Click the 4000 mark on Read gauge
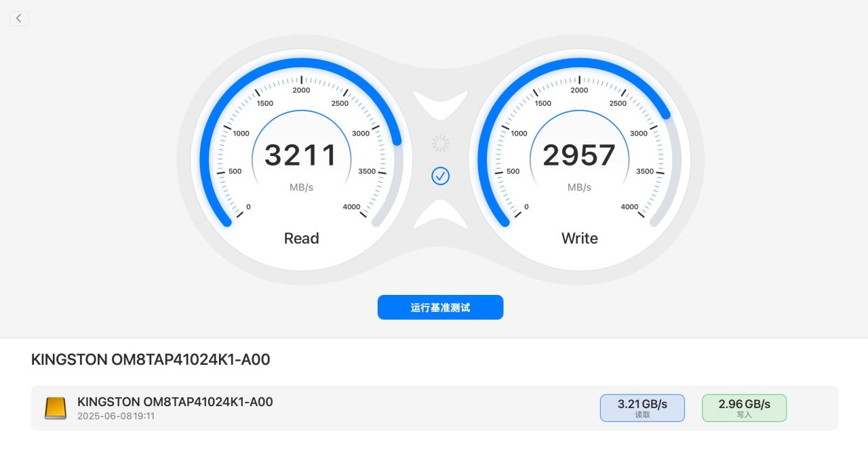The image size is (868, 459). coord(351,207)
